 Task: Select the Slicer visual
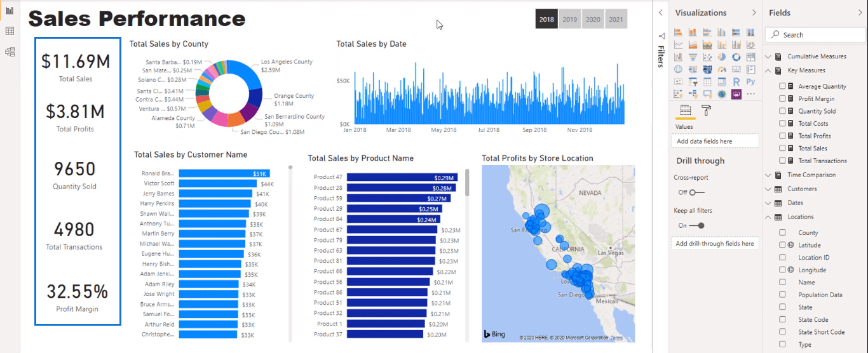pyautogui.click(x=693, y=81)
